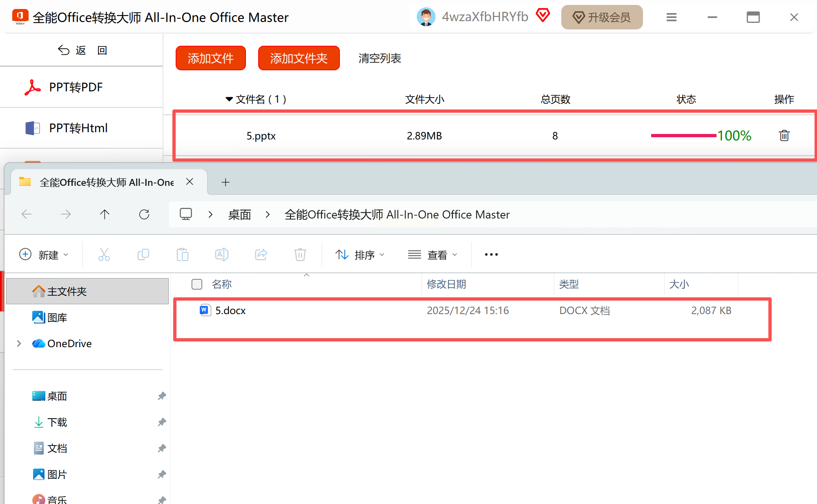The image size is (817, 504).
Task: Open the 查看 view dropdown
Action: (433, 255)
